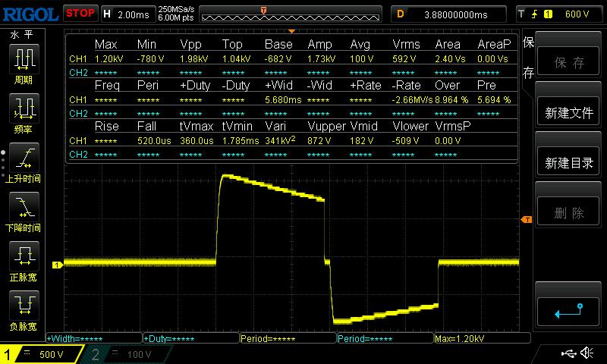Click the CH1 tVmax value 360.0us
Viewport: 607px width, 364px height.
(x=197, y=141)
